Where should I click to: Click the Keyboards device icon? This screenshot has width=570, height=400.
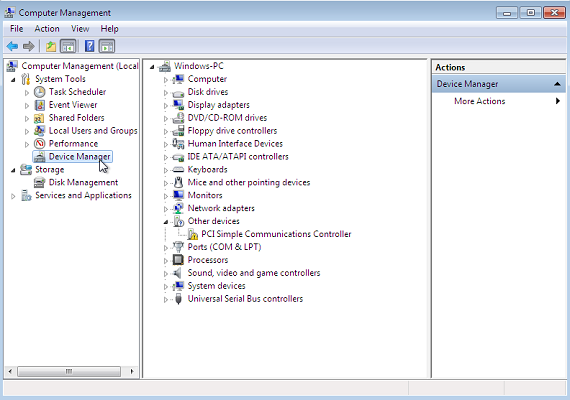click(x=178, y=169)
